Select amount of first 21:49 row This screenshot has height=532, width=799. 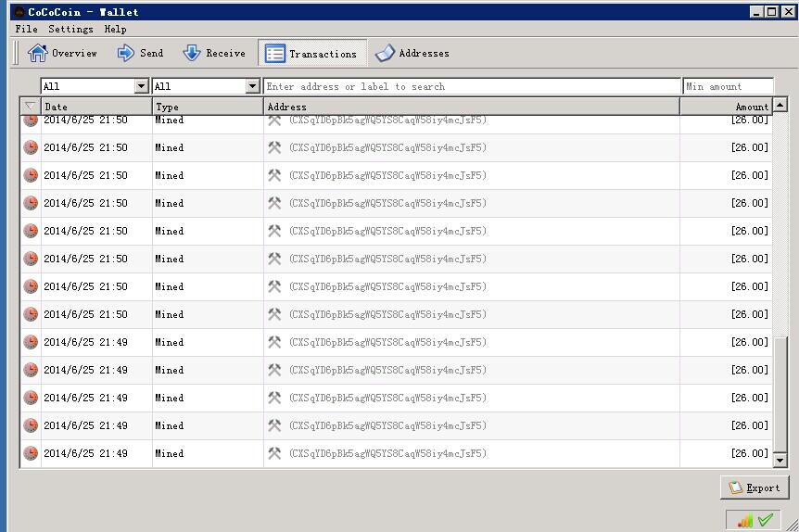750,342
